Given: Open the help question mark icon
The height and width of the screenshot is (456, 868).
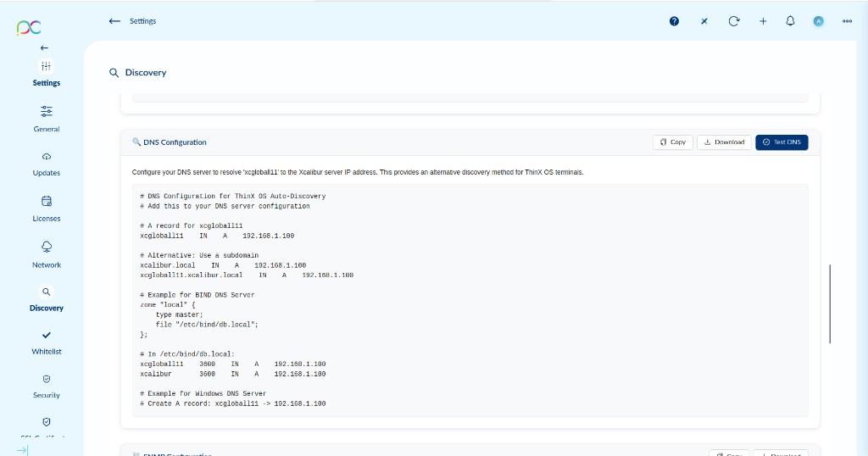Looking at the screenshot, I should pos(674,21).
